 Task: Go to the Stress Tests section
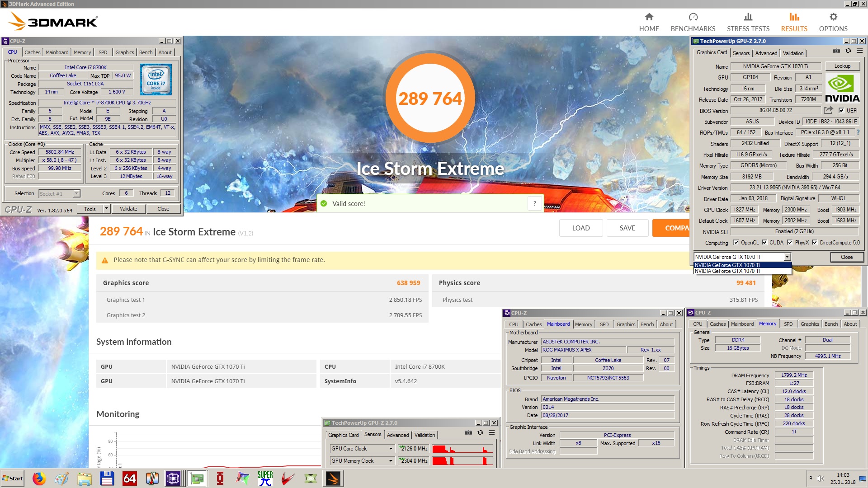(748, 22)
